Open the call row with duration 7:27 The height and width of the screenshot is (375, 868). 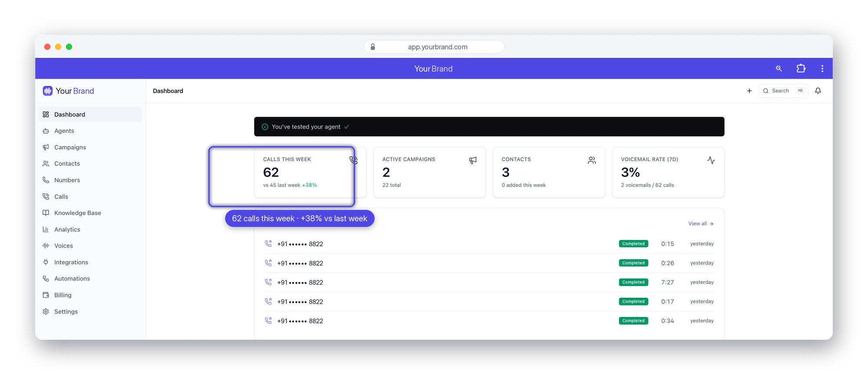tap(489, 282)
